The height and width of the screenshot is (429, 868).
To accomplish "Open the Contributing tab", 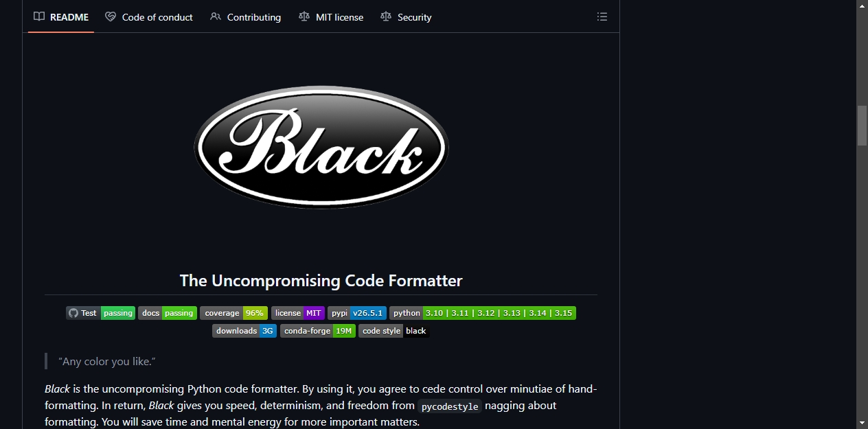I will pos(245,17).
